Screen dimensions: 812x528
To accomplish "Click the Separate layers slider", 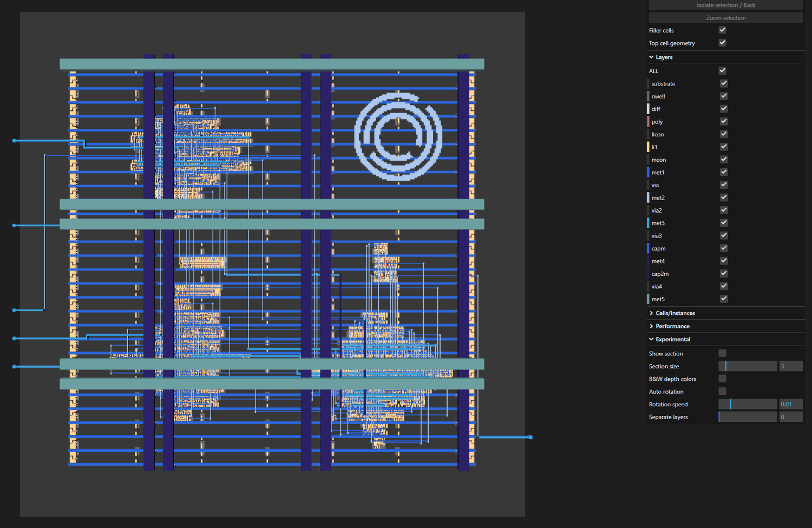I will [x=748, y=417].
